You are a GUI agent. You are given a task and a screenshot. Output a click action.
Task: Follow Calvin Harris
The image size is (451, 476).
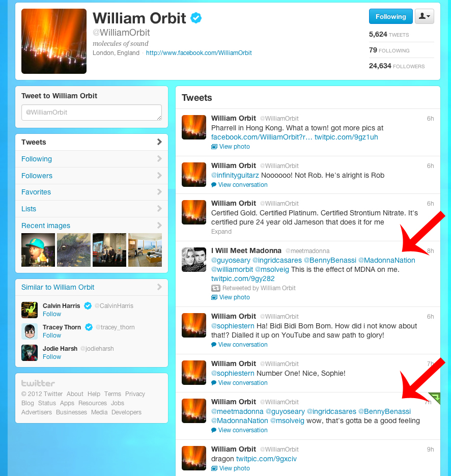tap(52, 314)
